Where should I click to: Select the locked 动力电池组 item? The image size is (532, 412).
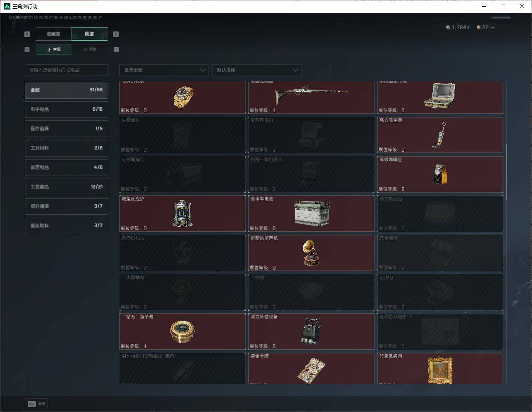440,213
